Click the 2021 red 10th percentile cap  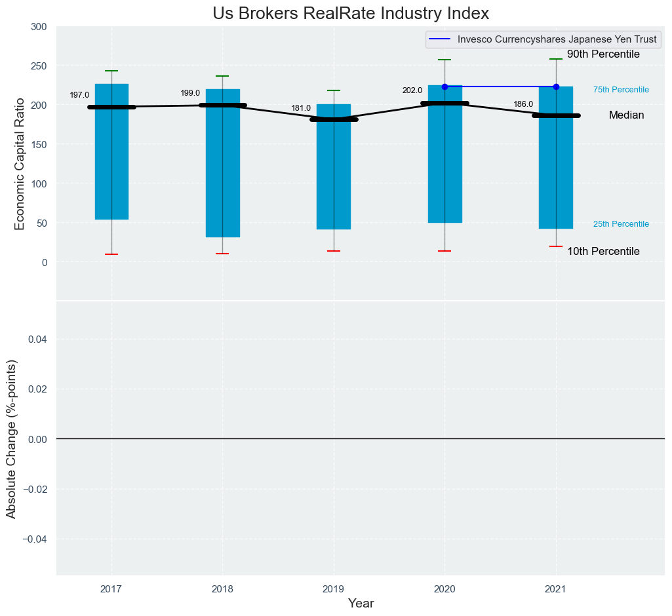[557, 247]
